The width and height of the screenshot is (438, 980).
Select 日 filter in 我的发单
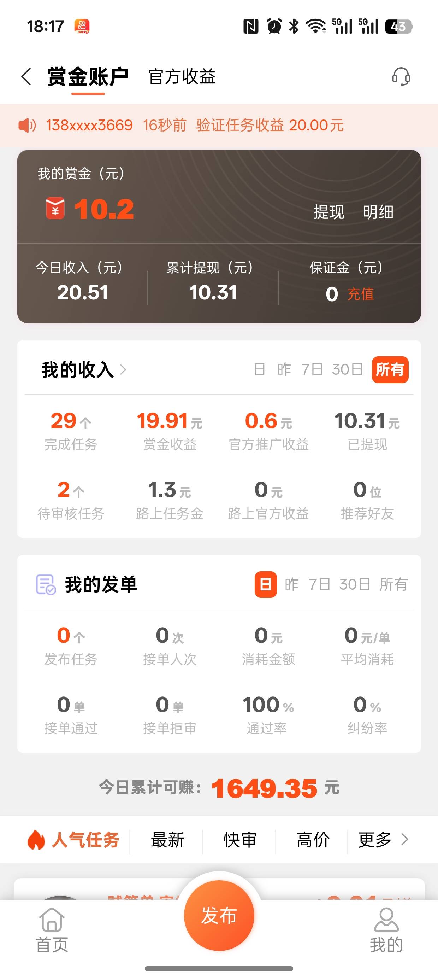click(x=265, y=584)
